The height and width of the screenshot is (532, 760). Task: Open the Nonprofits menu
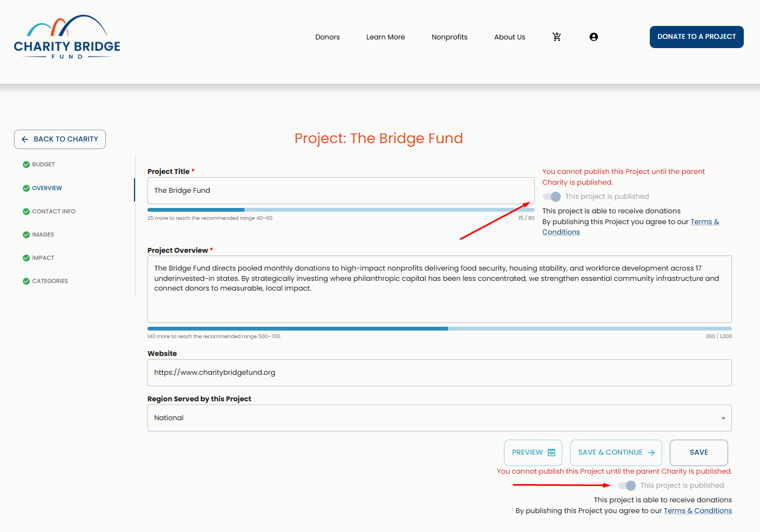[x=449, y=37]
